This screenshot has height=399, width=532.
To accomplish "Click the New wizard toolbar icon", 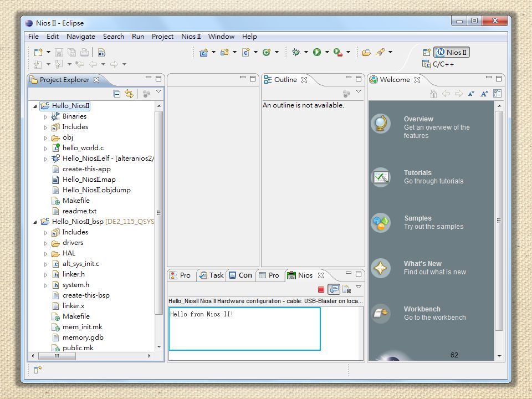I will pos(38,52).
